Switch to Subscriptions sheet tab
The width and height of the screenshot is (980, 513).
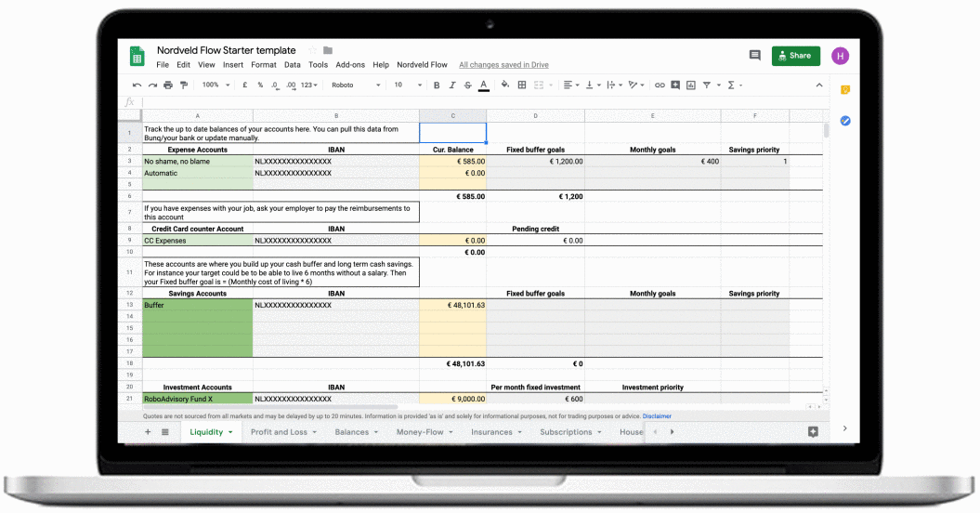(x=570, y=432)
